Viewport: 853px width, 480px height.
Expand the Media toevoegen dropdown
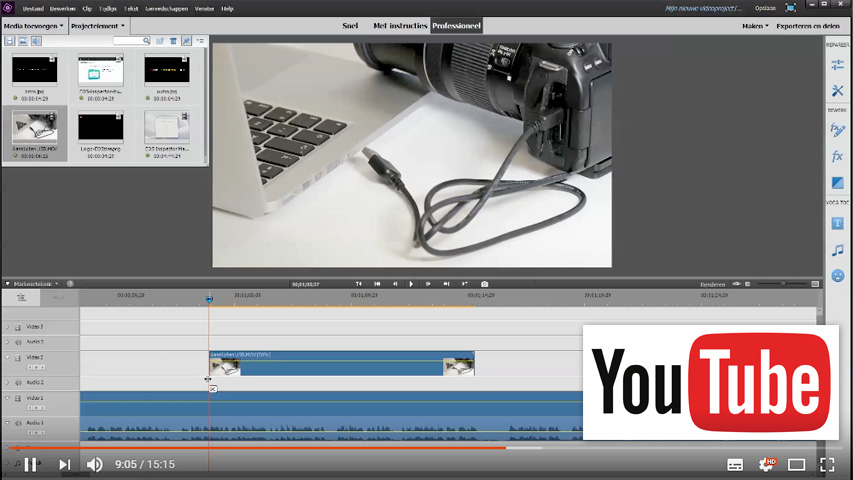(x=34, y=25)
